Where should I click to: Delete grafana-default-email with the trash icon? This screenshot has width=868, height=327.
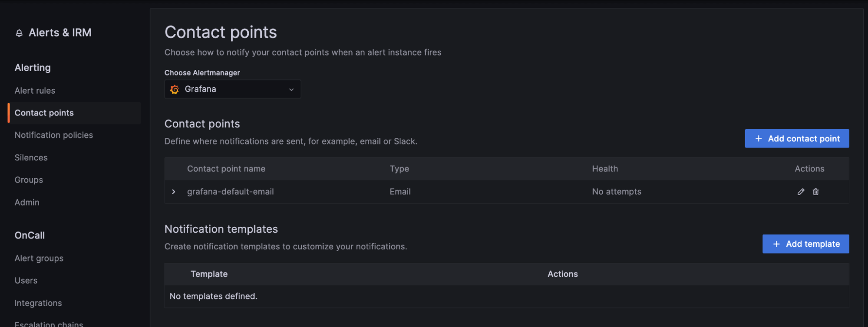(816, 192)
